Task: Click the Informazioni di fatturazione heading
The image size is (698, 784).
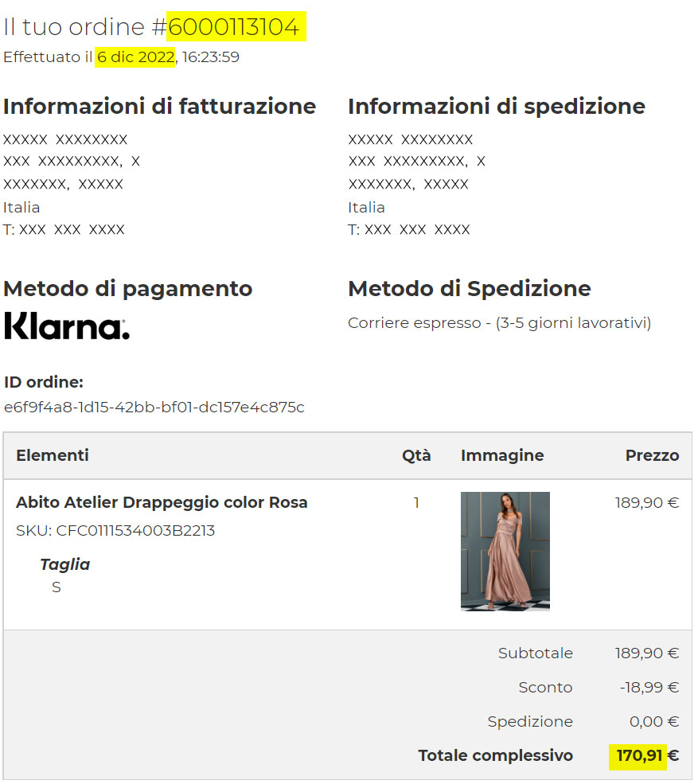Action: click(159, 106)
